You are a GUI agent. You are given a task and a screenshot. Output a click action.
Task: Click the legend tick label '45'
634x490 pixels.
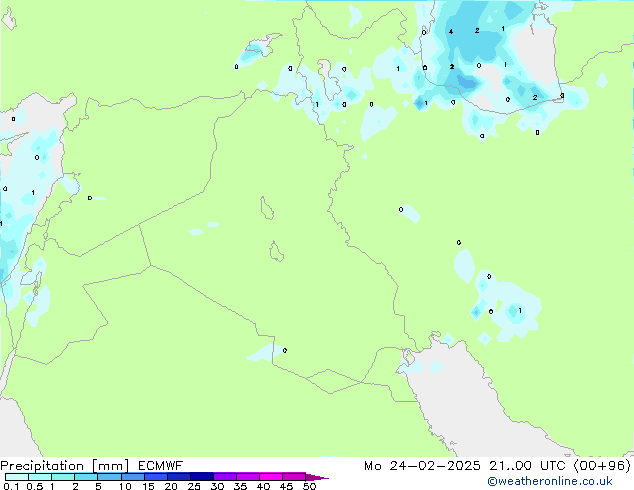click(x=286, y=486)
